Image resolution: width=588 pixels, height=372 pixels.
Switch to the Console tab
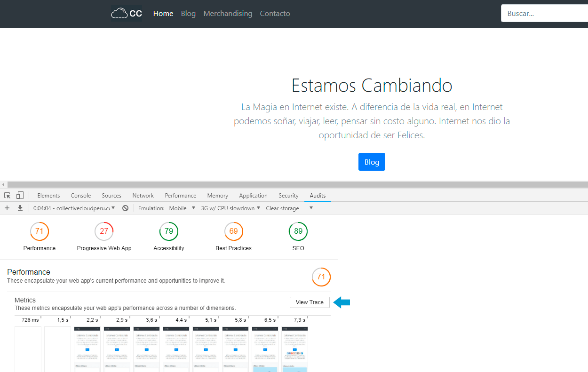pos(81,196)
